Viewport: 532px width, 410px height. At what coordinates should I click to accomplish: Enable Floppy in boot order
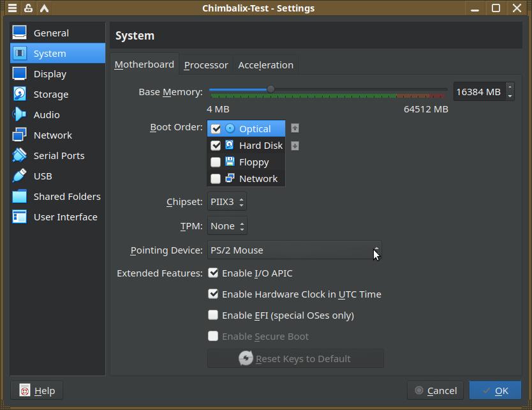(x=216, y=162)
